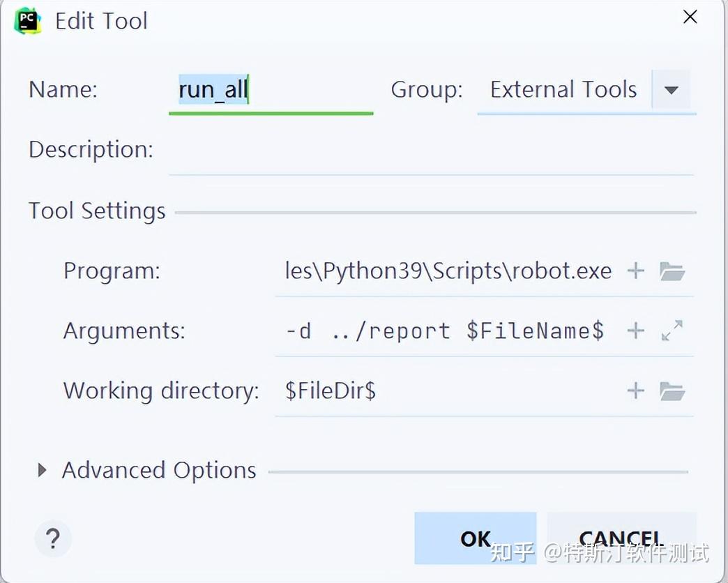
Task: Click the Program path text field
Action: pos(448,271)
